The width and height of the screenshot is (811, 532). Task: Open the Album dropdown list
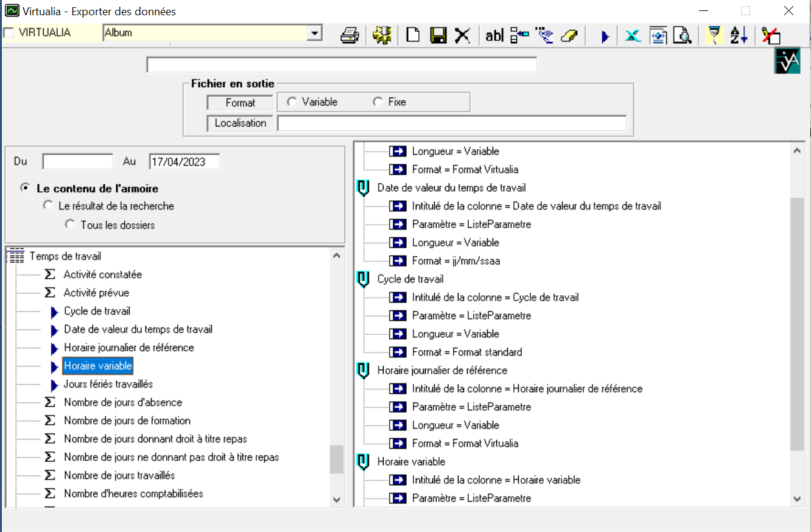[314, 33]
